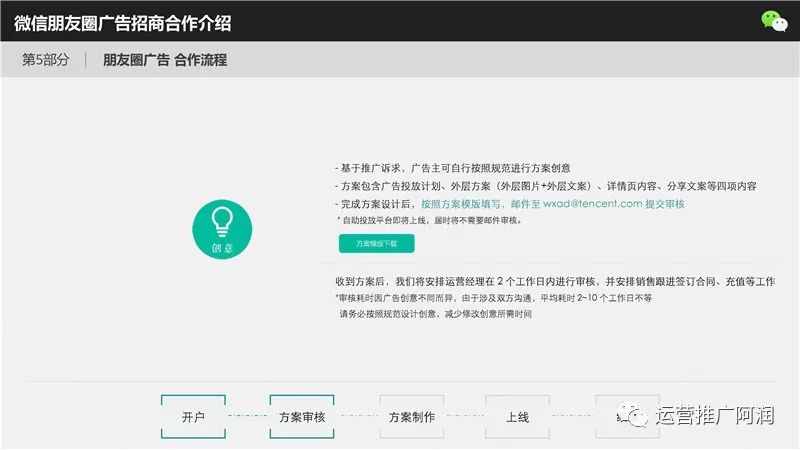Image resolution: width=800 pixels, height=450 pixels.
Task: Click the paragraph starting 收到方案后
Action: pyautogui.click(x=555, y=281)
